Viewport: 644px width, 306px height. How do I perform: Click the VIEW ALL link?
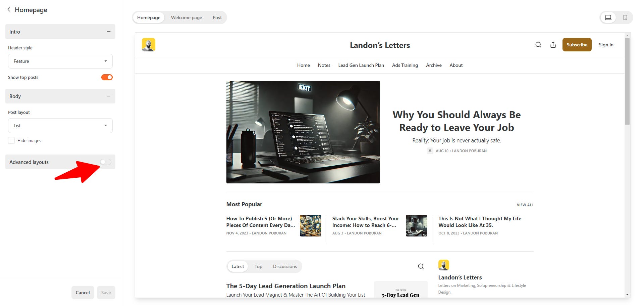[x=525, y=205]
